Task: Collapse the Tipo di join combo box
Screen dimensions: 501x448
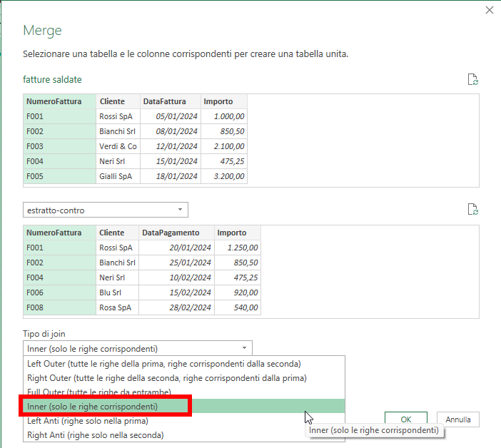Action: pos(245,348)
